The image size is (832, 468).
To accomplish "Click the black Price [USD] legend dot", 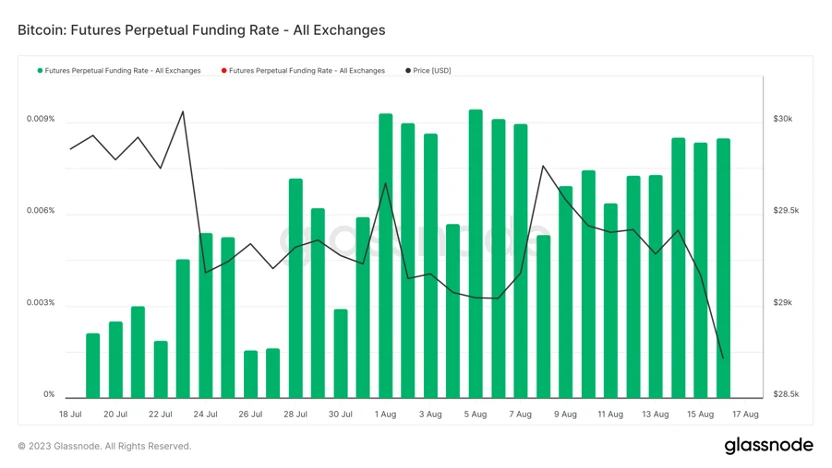I will (x=409, y=71).
